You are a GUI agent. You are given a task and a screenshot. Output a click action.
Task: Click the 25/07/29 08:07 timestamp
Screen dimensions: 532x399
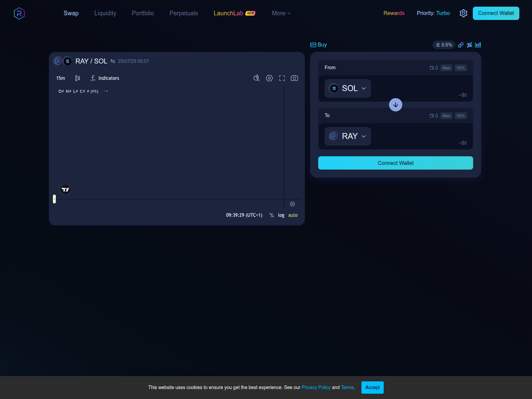point(133,61)
